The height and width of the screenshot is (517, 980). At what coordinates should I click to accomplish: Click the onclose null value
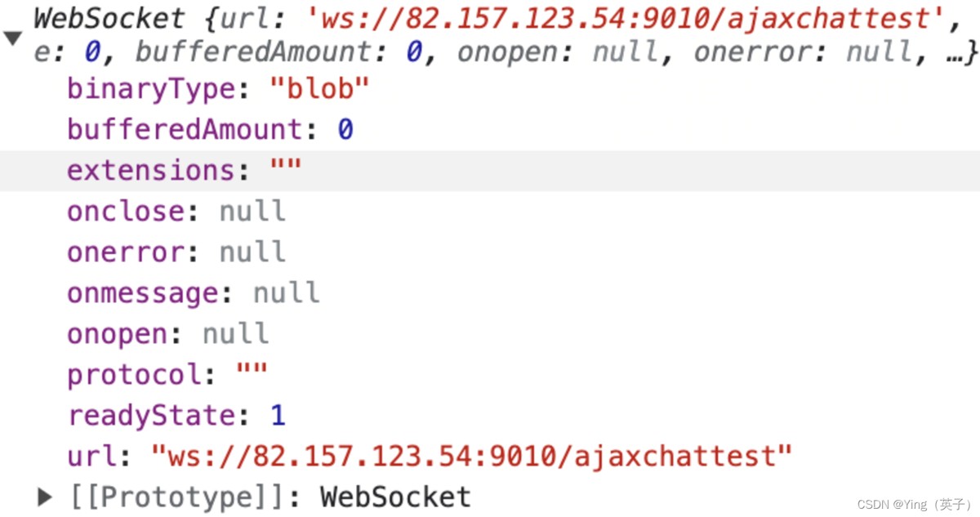tap(252, 212)
